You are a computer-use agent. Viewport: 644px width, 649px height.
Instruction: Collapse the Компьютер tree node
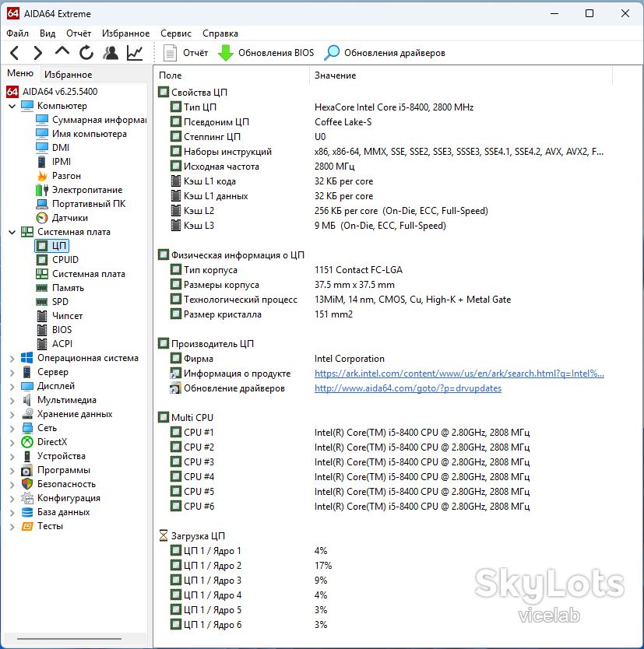(x=12, y=106)
